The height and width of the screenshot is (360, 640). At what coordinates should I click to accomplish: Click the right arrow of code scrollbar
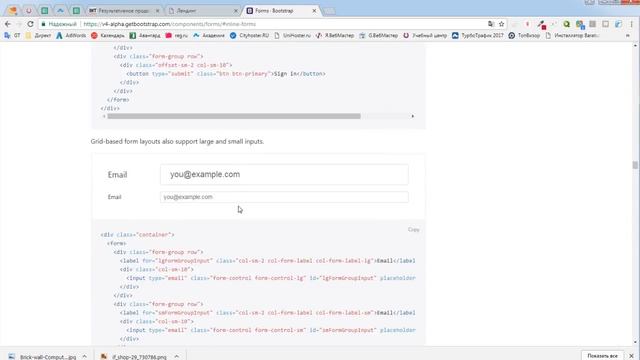413,116
